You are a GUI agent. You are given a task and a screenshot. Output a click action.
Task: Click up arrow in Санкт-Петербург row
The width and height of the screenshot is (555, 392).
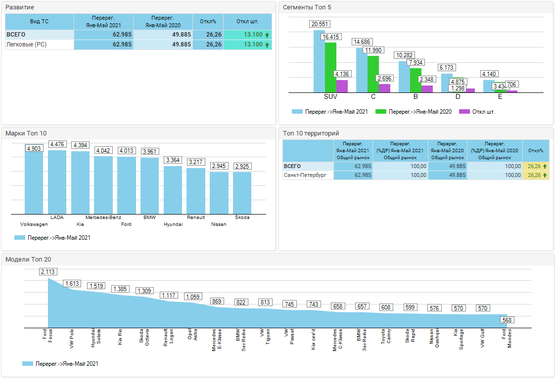[x=545, y=175]
